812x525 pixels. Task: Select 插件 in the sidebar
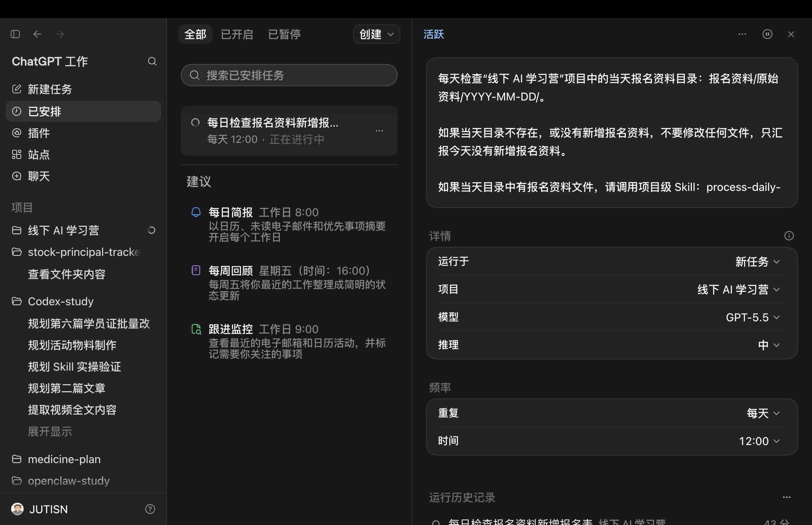83,133
